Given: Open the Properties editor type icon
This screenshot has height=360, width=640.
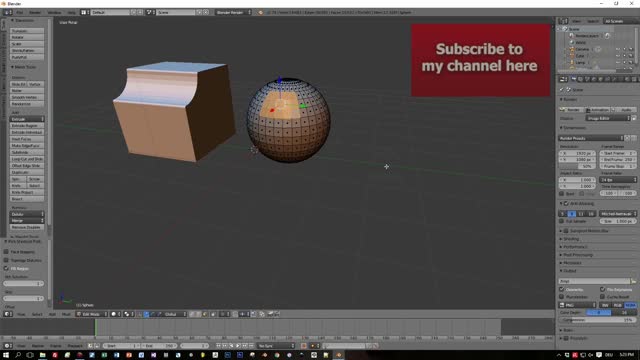Looking at the screenshot, I should point(563,79).
